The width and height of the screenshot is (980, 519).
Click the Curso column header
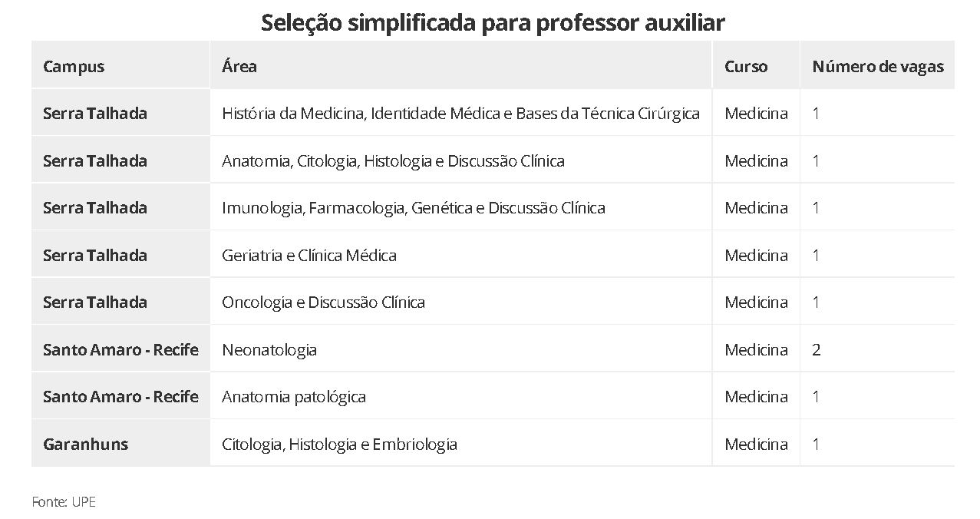point(746,67)
